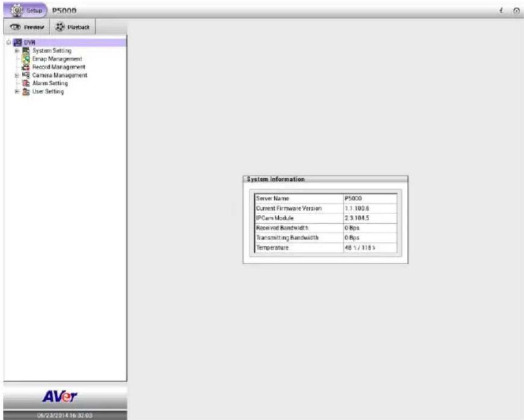Select the Received Bandwidth label

tap(299, 228)
